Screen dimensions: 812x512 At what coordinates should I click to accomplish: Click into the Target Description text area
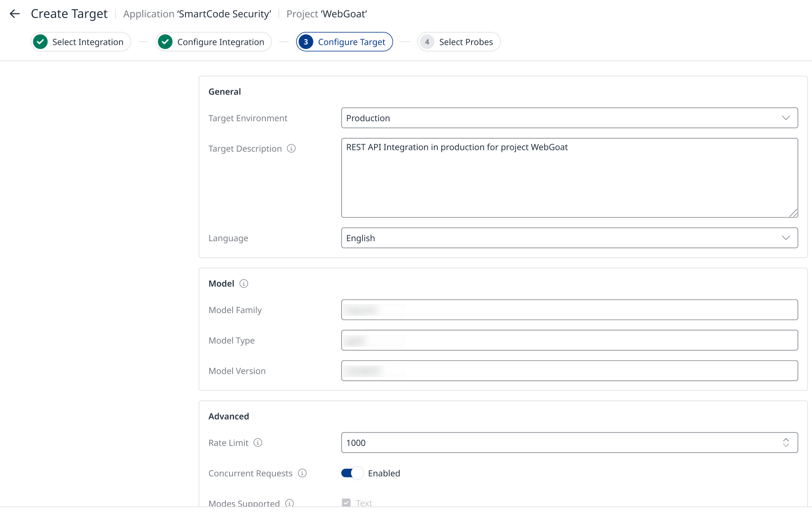(x=569, y=180)
